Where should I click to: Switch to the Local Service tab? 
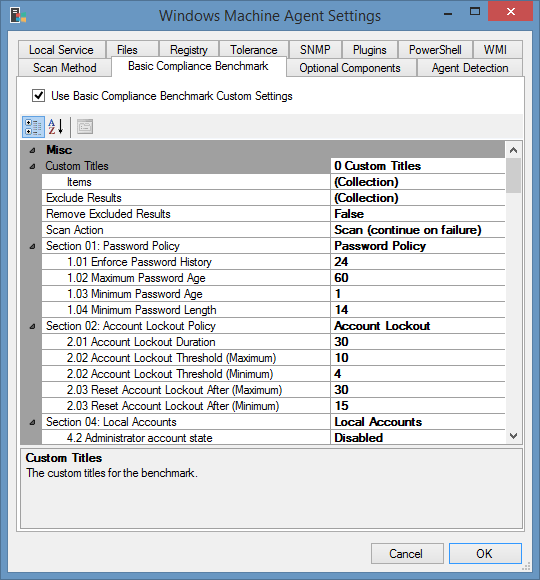pyautogui.click(x=61, y=50)
